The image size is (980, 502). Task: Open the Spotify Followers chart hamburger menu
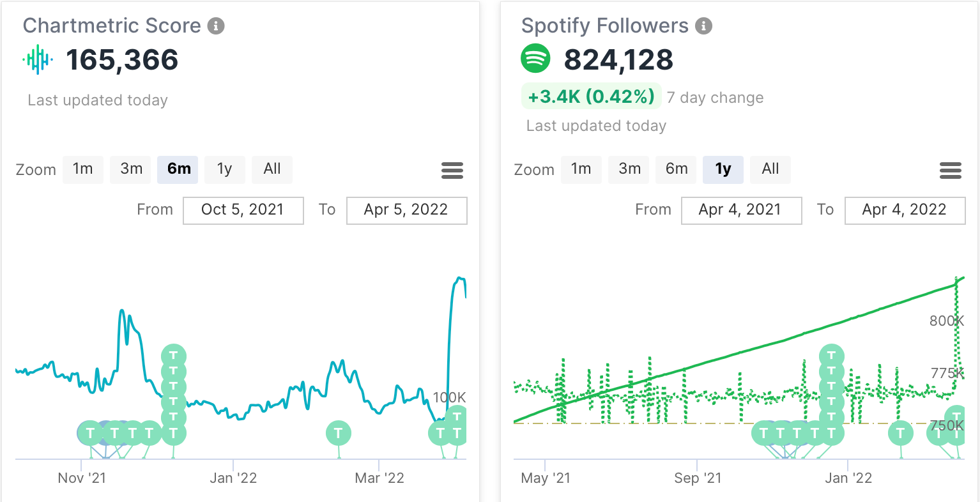click(951, 170)
